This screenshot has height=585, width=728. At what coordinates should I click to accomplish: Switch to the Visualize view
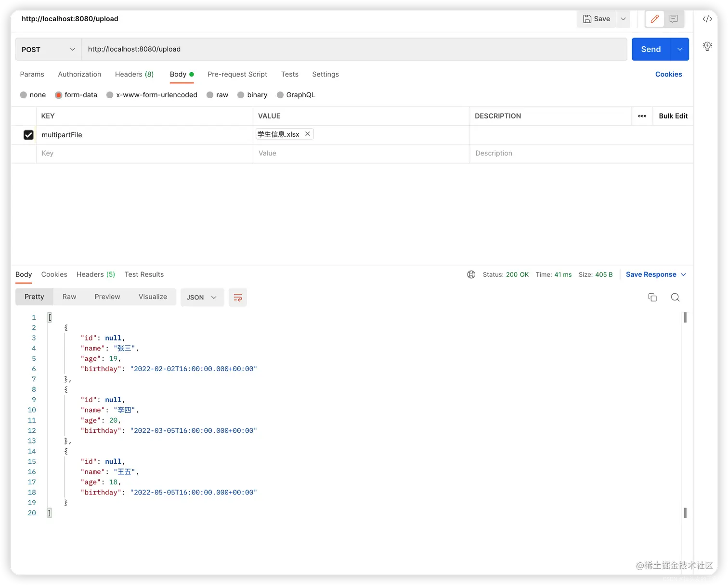click(153, 297)
